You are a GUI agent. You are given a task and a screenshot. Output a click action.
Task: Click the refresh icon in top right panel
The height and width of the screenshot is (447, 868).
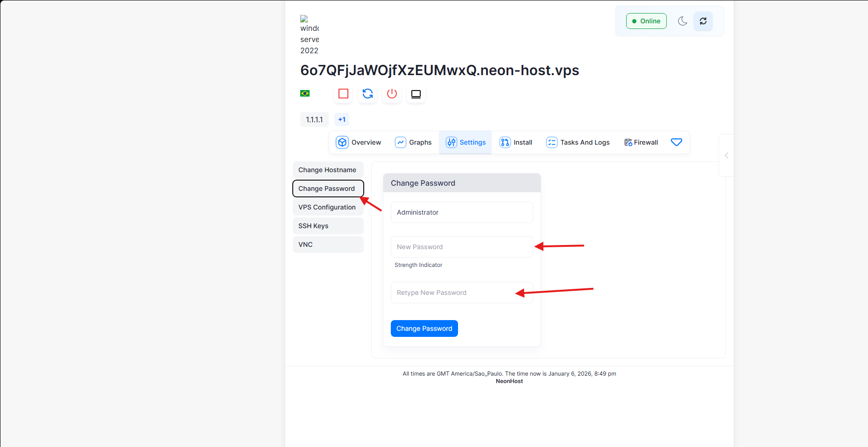[x=703, y=21]
